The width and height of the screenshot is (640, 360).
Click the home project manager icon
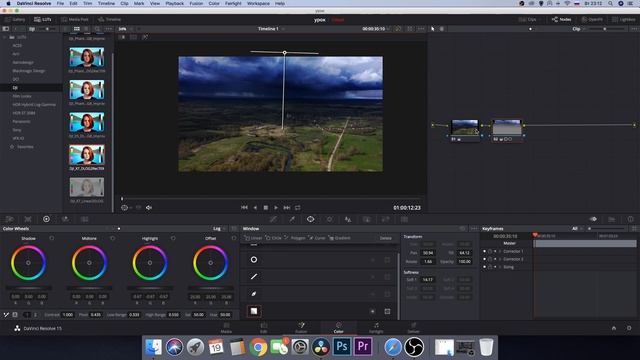(x=613, y=328)
